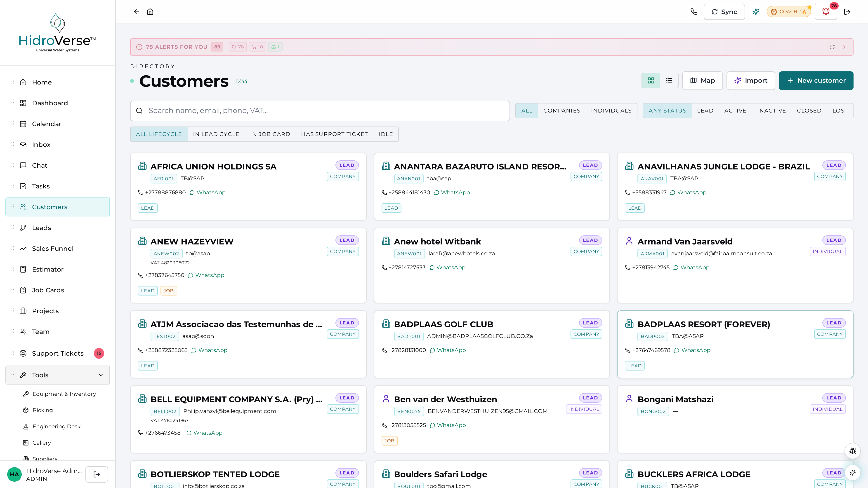
Task: Select the Closed status filter
Action: tap(809, 111)
